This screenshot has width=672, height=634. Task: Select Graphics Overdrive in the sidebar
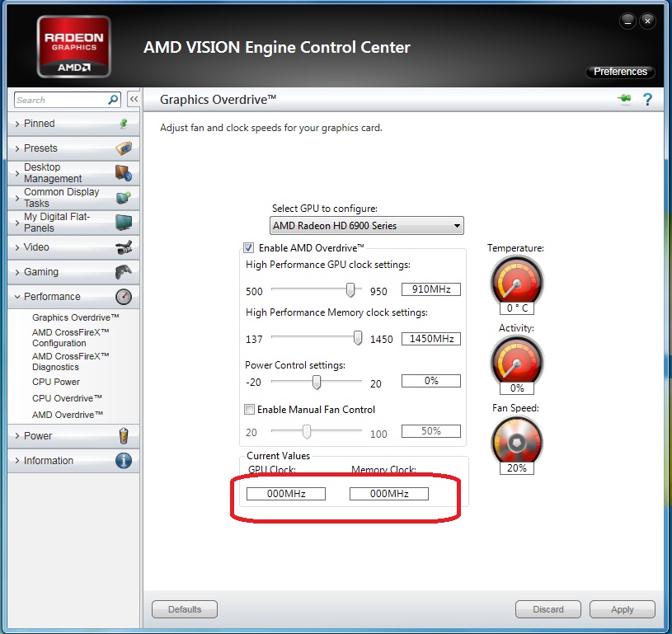click(75, 317)
